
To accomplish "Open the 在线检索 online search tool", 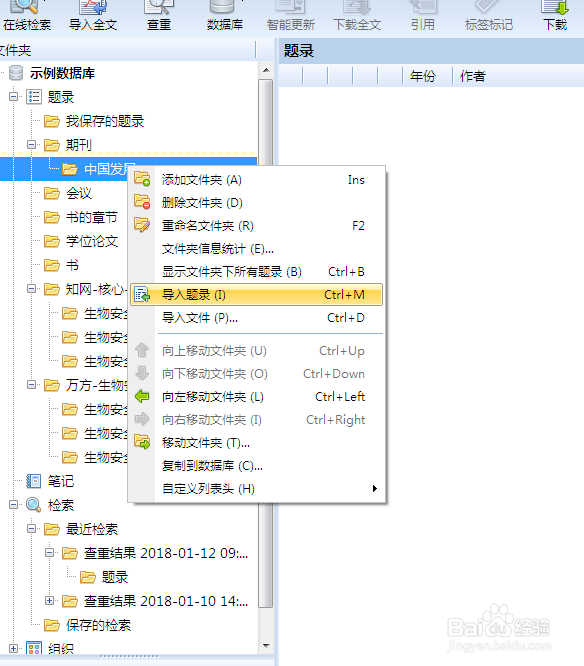I will (26, 17).
